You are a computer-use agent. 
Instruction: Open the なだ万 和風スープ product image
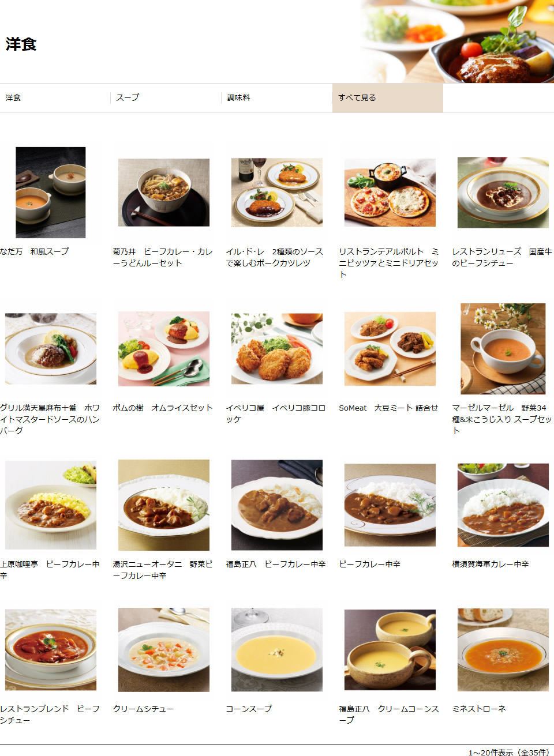click(51, 193)
